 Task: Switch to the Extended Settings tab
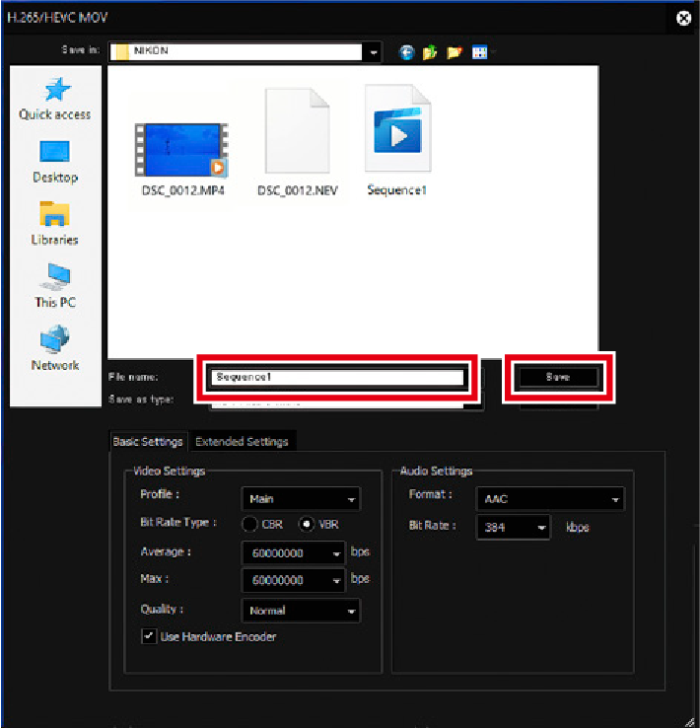(x=242, y=442)
